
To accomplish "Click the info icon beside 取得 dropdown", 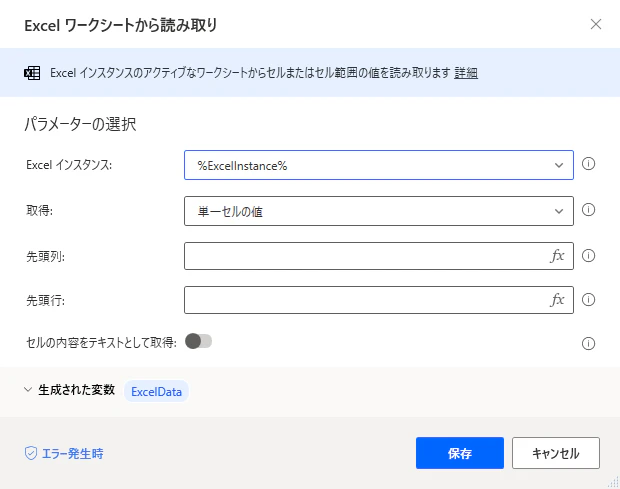I will point(588,210).
